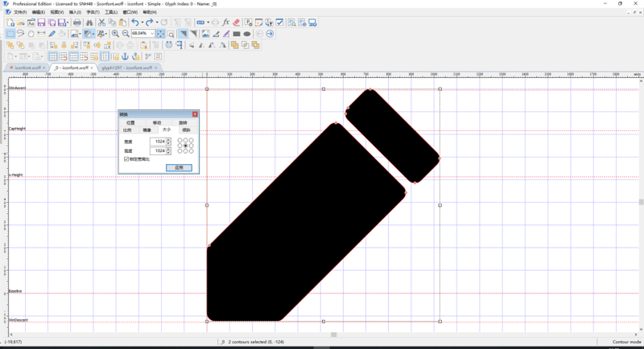
Task: Select the bottom-right anchor radio button
Action: [192, 151]
